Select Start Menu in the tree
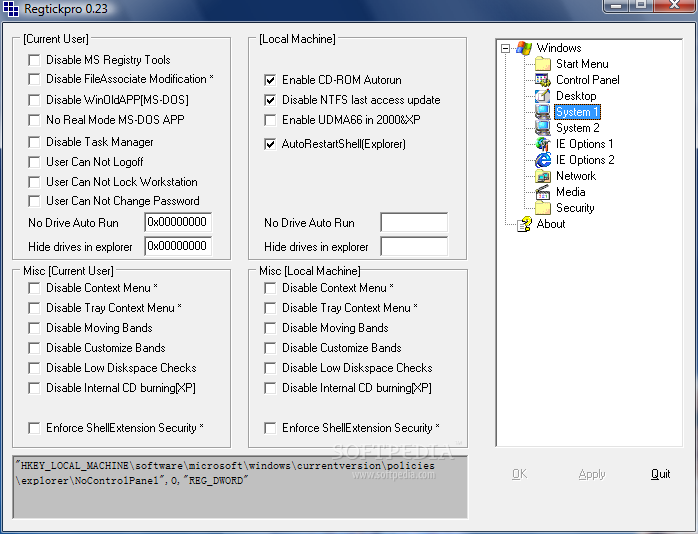Image resolution: width=698 pixels, height=534 pixels. point(582,64)
